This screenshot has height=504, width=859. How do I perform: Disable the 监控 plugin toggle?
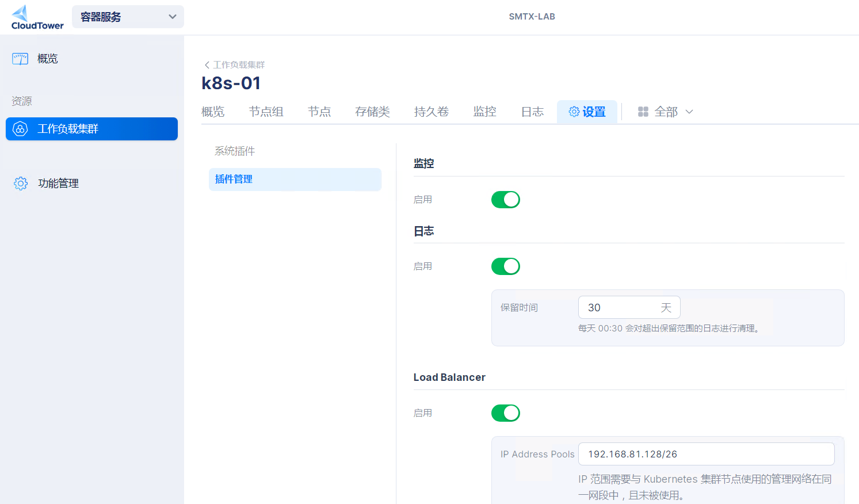pos(506,200)
